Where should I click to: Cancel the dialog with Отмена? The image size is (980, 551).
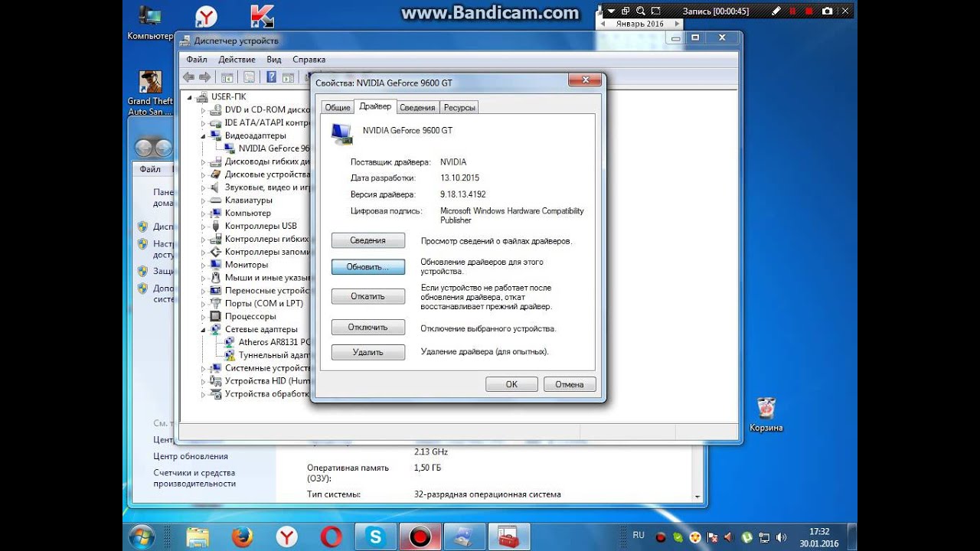tap(570, 384)
